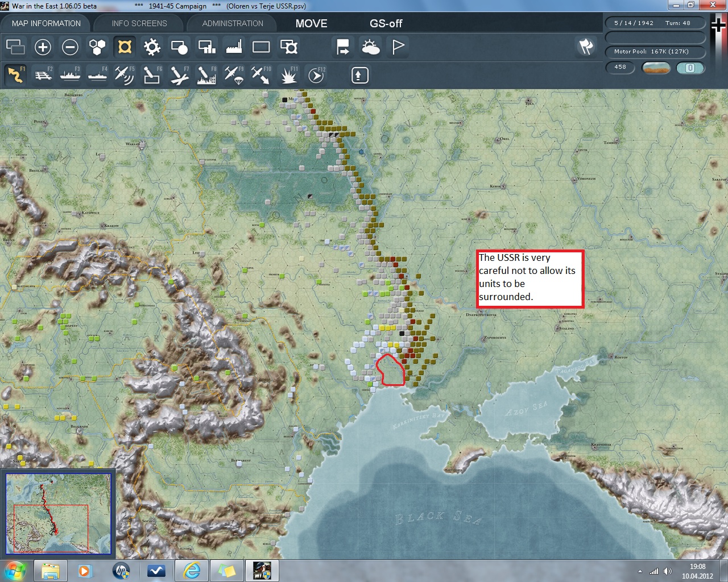The image size is (728, 582).
Task: Select the F9 air transport parachute icon
Action: (234, 75)
